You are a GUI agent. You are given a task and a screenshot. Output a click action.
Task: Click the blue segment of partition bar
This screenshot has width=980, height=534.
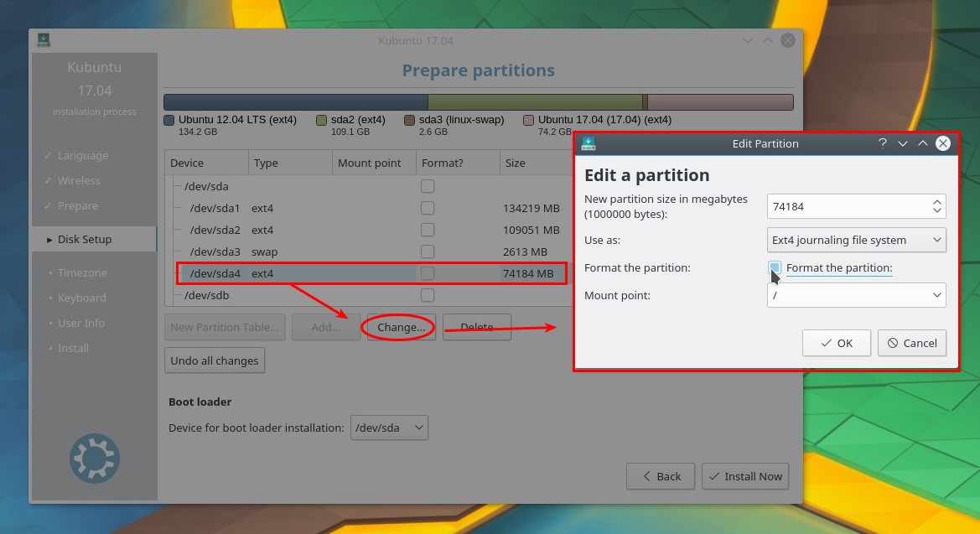296,102
